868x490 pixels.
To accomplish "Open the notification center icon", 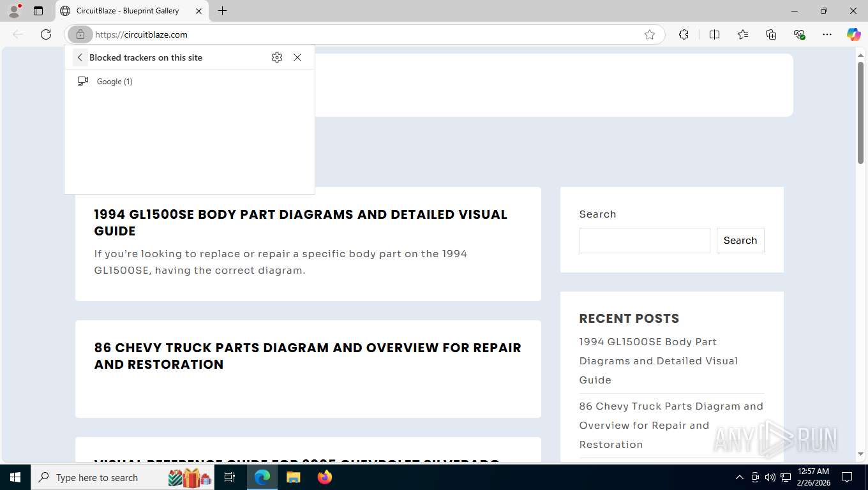I will (847, 477).
